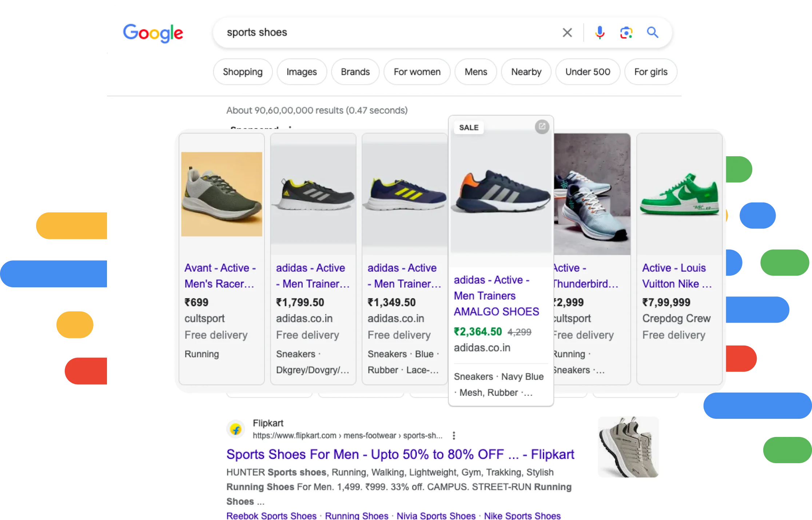Open 'Nivia Sports Shoes' sitelink
Viewport: 812px width, 520px height.
(436, 516)
